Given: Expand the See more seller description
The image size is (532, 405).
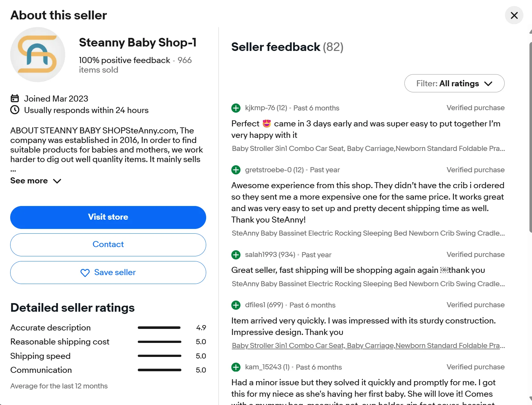Looking at the screenshot, I should (x=36, y=181).
